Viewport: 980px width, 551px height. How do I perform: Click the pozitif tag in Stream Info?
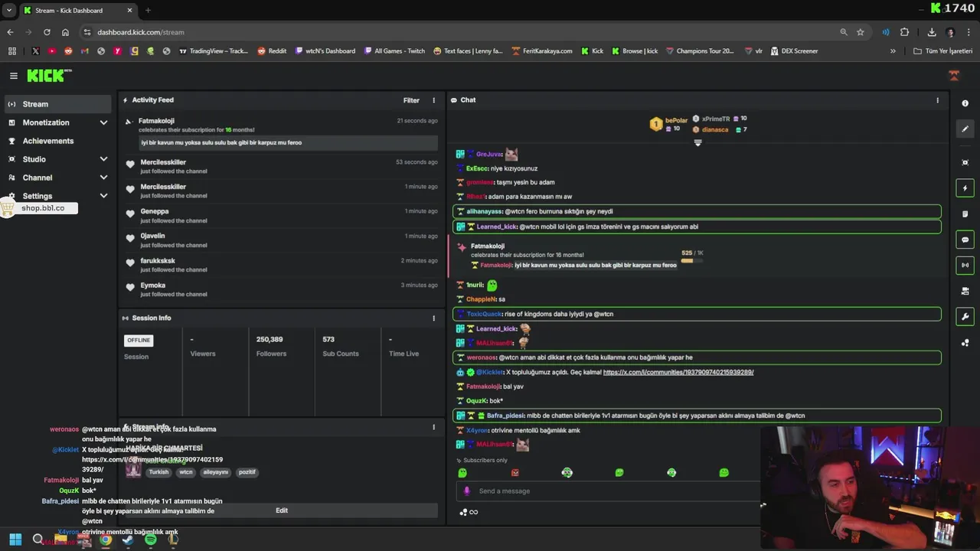coord(247,472)
